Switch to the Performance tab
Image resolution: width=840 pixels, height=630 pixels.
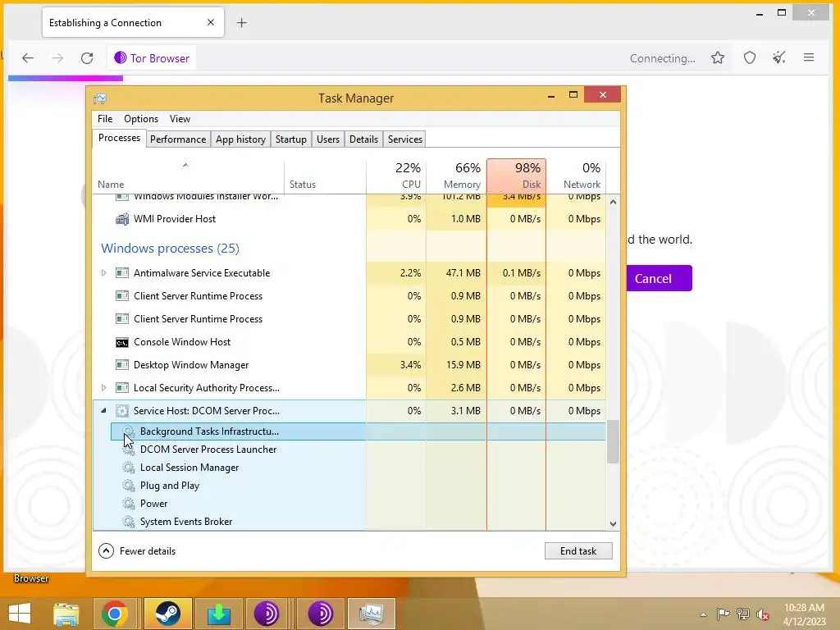pyautogui.click(x=178, y=139)
